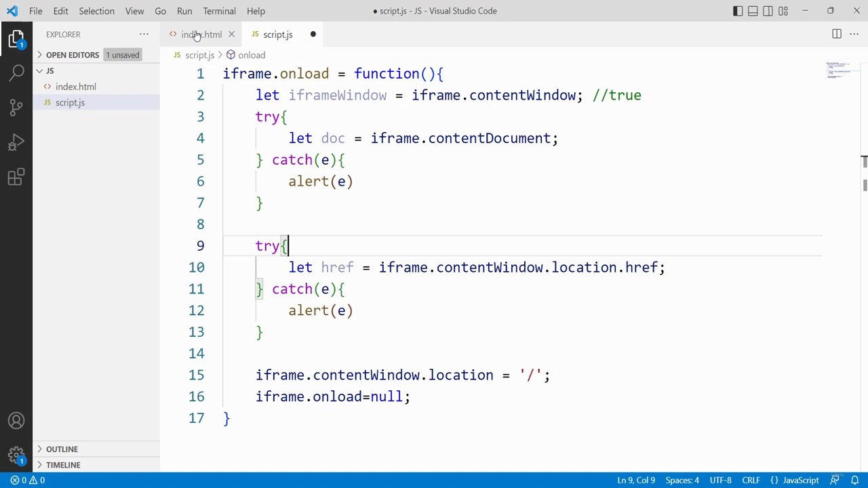Open the Run menu
Image resolution: width=868 pixels, height=488 pixels.
(x=184, y=11)
